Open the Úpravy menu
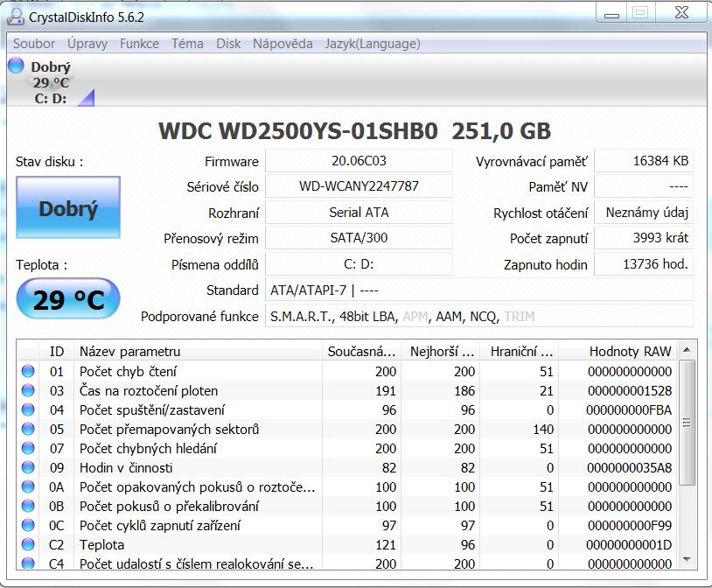Screen dimensions: 712x588 (87, 44)
